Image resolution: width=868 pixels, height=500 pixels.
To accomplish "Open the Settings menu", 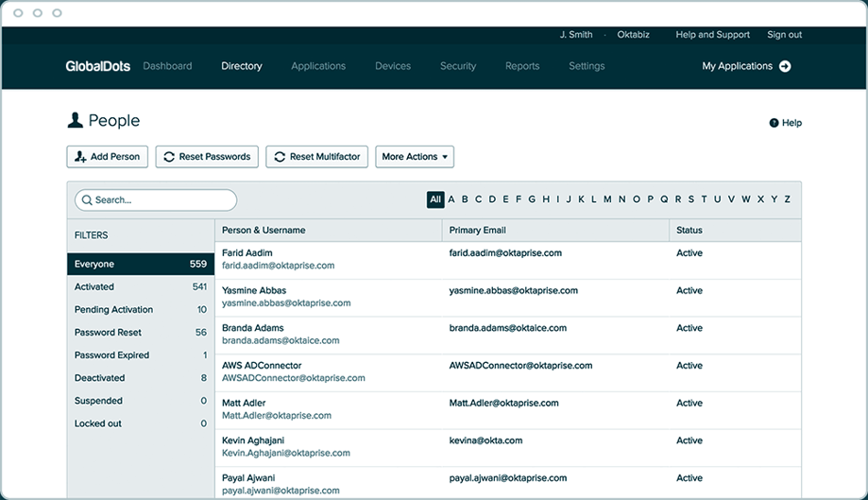I will point(587,66).
